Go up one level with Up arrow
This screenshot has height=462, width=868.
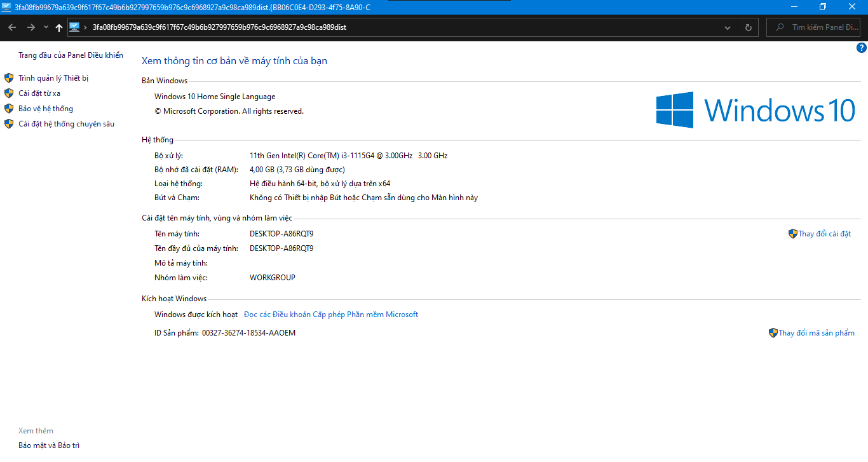pos(59,27)
